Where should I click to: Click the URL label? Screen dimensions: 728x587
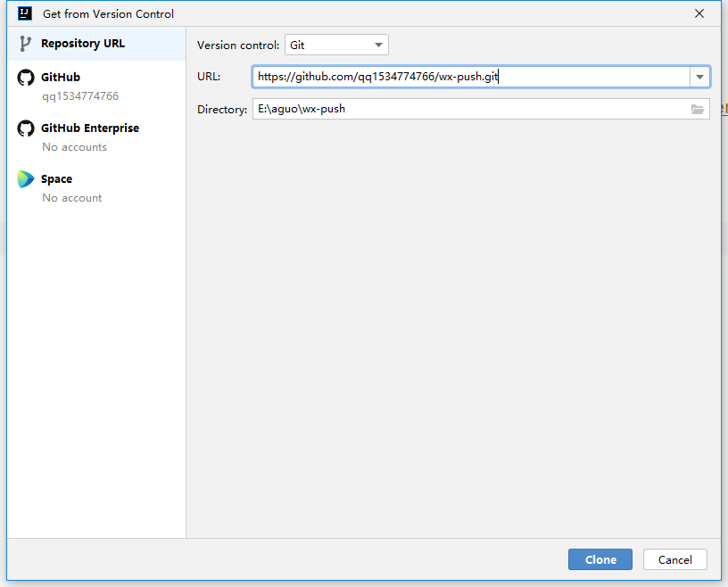coord(209,77)
